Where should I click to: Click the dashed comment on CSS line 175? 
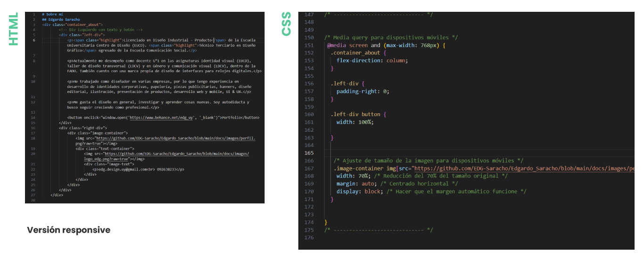[379, 230]
